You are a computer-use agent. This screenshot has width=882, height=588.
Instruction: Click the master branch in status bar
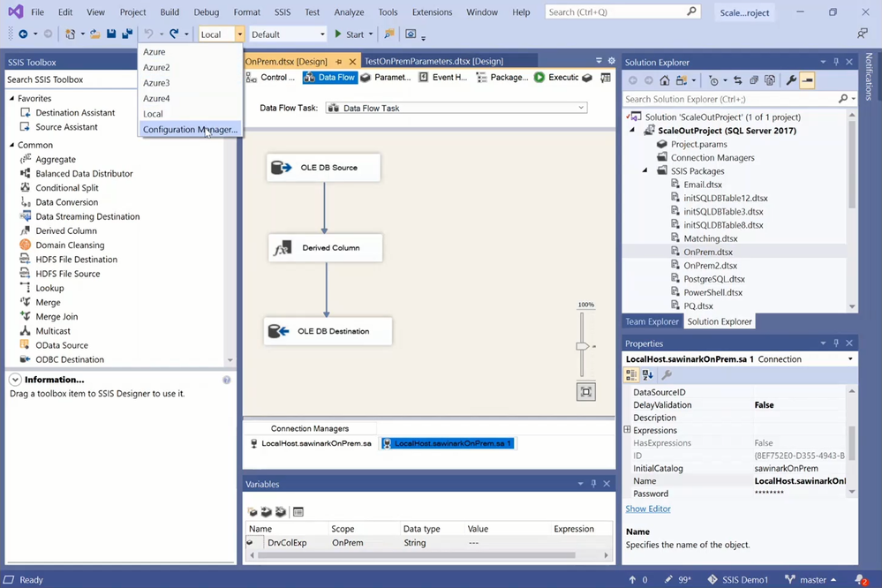pyautogui.click(x=810, y=579)
